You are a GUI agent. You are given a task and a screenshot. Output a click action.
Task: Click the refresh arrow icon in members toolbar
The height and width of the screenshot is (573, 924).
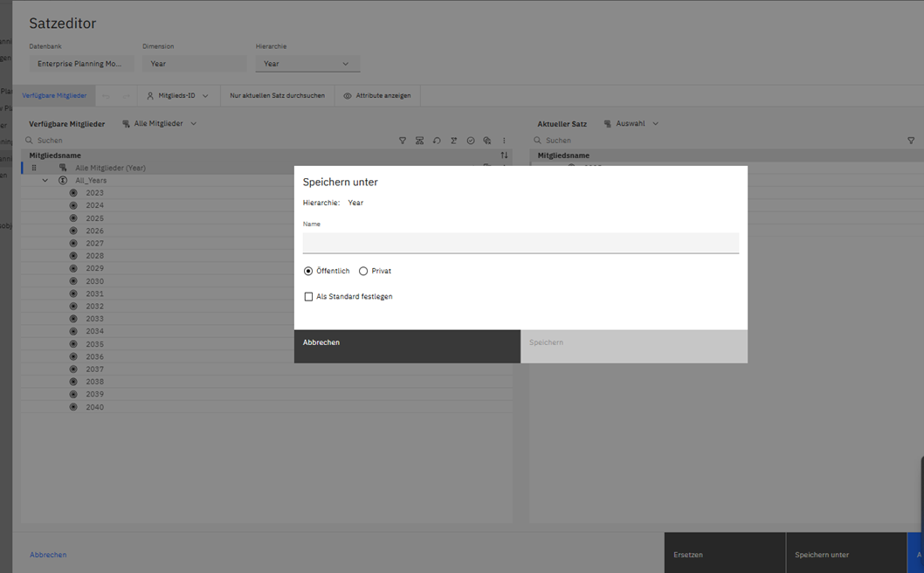click(x=437, y=141)
